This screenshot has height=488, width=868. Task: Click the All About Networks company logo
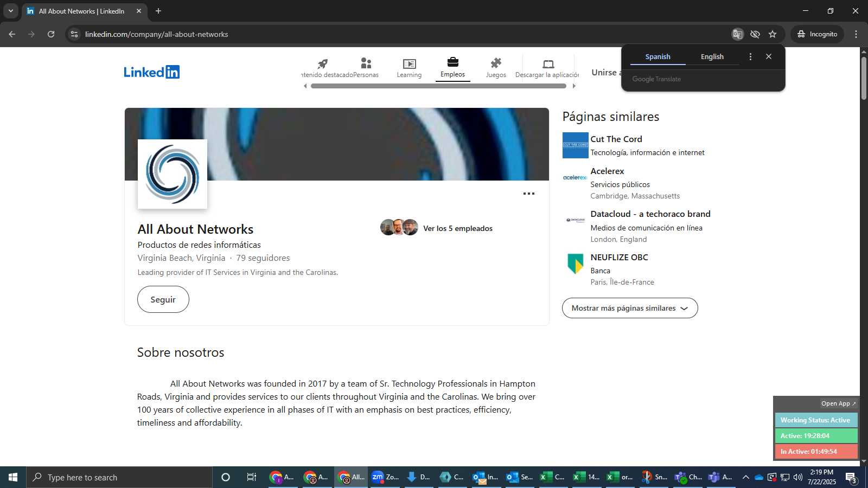click(173, 174)
